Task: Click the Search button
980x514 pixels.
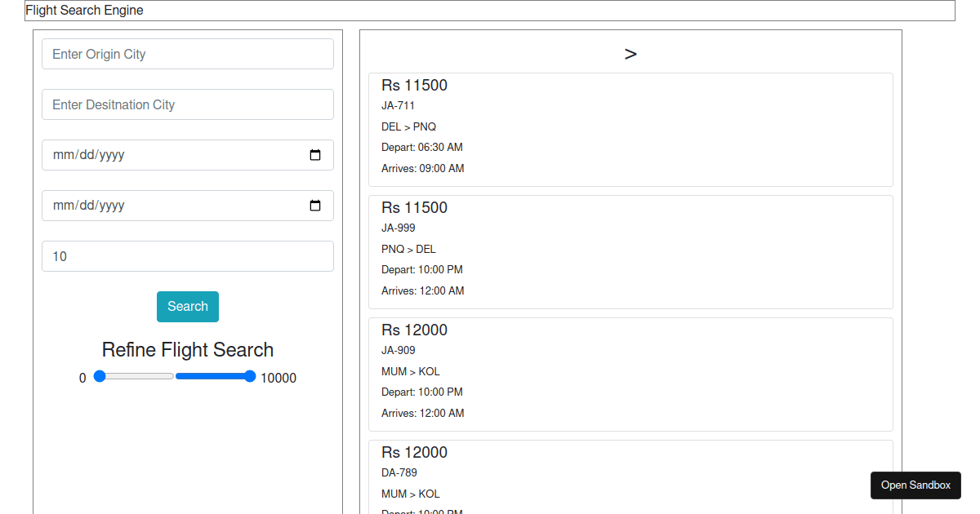Action: click(187, 306)
